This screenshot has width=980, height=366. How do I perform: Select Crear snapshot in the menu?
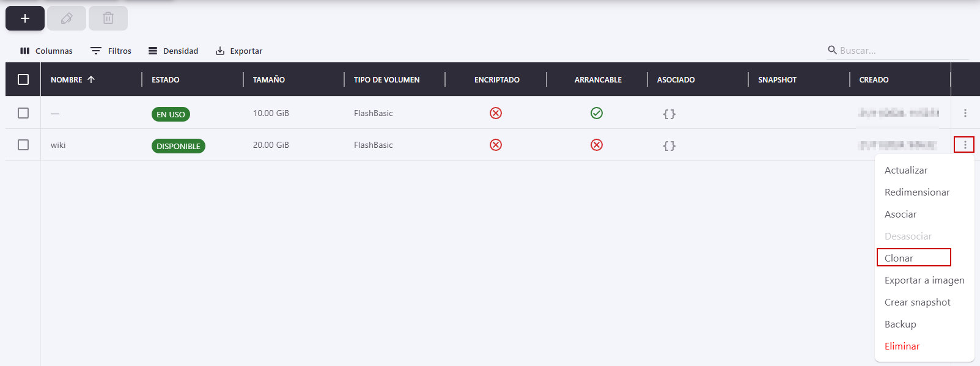(917, 302)
